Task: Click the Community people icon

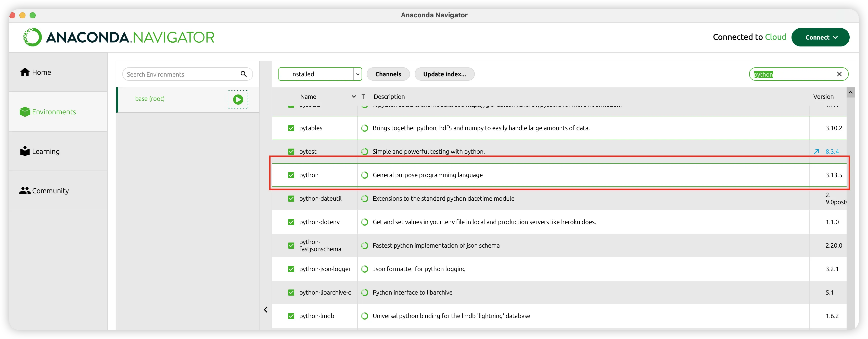Action: (24, 191)
